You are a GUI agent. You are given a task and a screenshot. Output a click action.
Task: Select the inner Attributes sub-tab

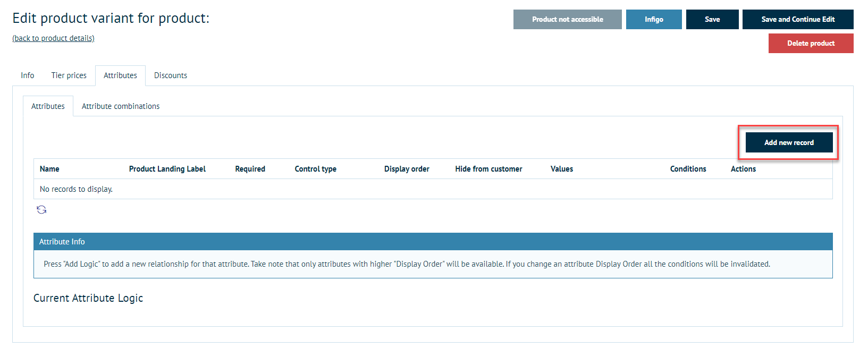(48, 106)
